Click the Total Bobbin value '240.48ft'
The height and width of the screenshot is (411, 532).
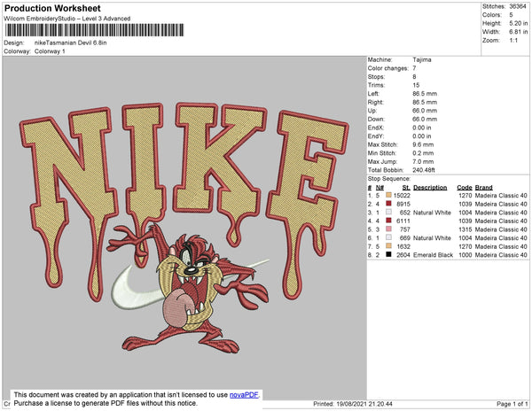coord(424,170)
